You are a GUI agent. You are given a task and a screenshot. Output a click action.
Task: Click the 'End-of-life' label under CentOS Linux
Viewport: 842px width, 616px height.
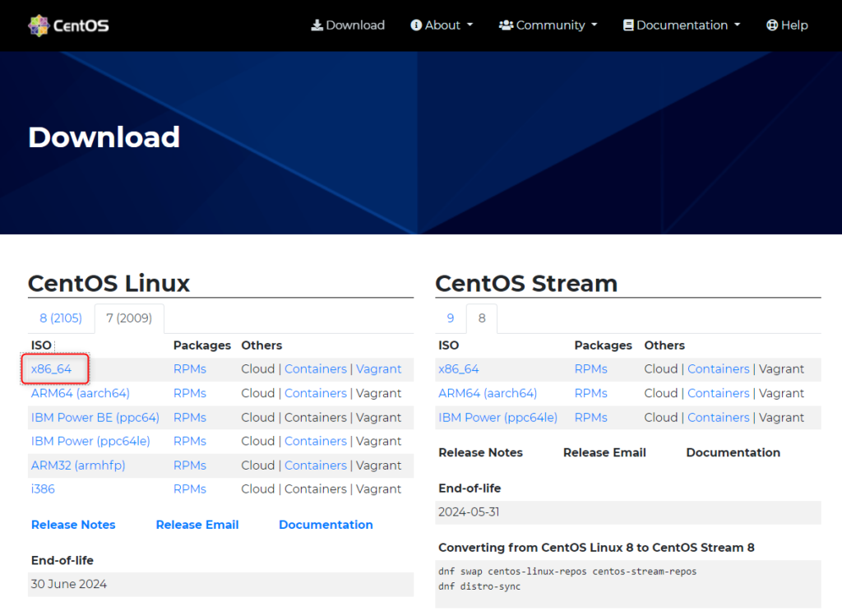[62, 560]
